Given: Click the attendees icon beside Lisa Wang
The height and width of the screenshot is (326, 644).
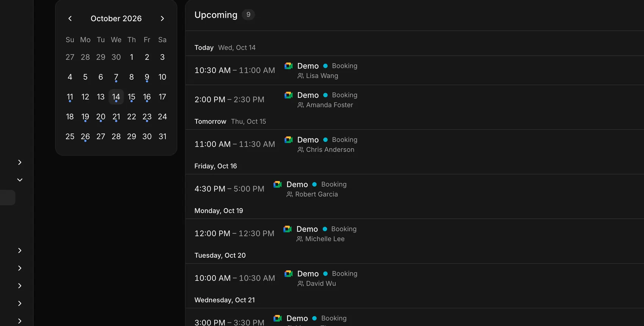Looking at the screenshot, I should [x=300, y=76].
